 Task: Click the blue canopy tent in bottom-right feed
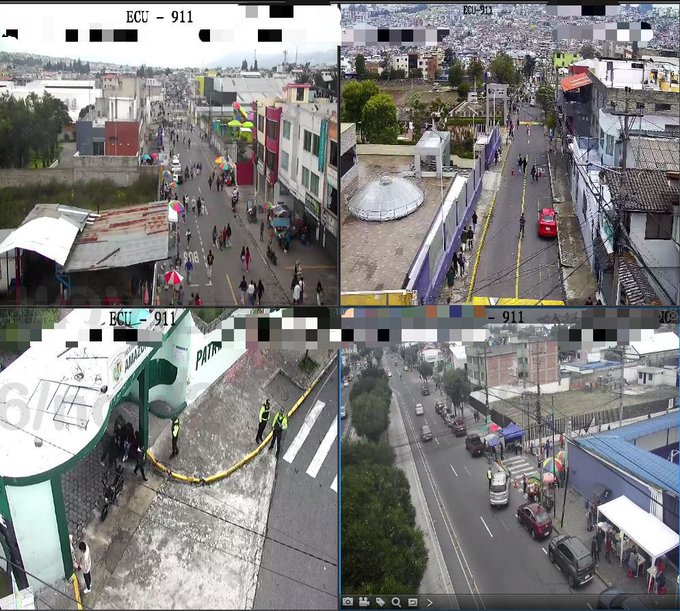coord(511,432)
